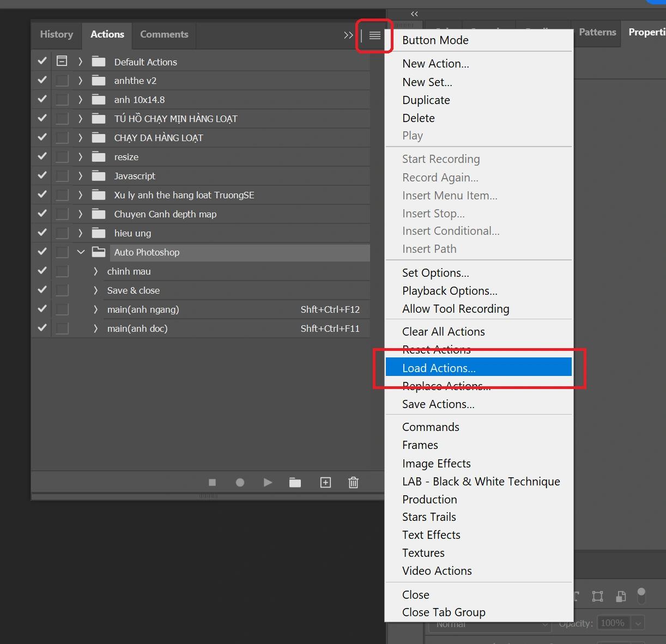Click the Begin recording circle icon
Image resolution: width=666 pixels, height=644 pixels.
click(x=240, y=482)
